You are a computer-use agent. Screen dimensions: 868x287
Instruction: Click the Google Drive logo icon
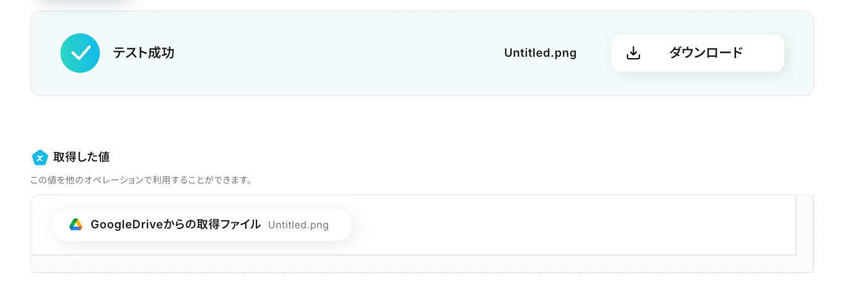(76, 225)
